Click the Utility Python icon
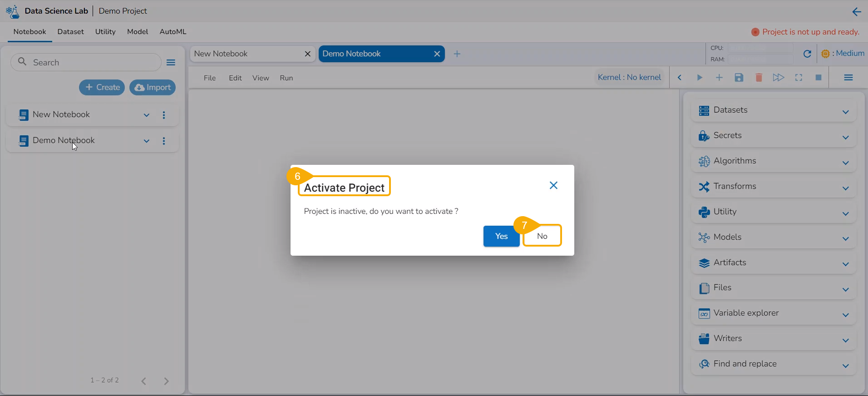Viewport: 868px width, 396px height. (x=704, y=212)
